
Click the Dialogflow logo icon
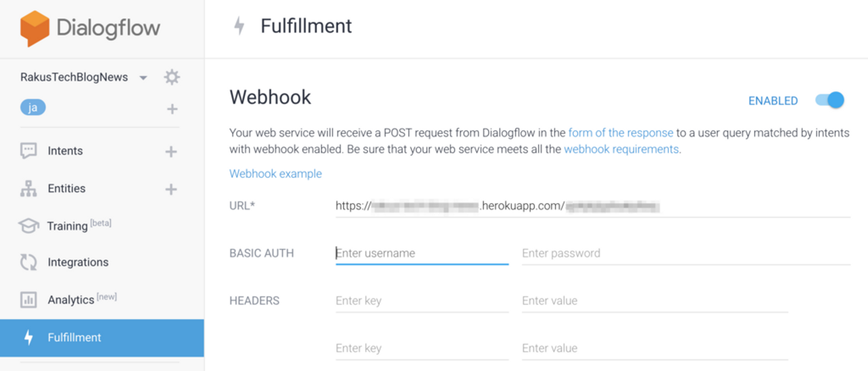point(34,28)
